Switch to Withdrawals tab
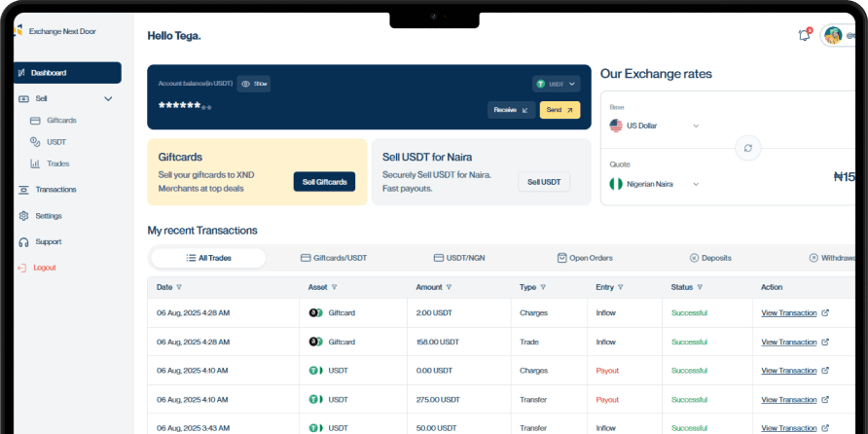This screenshot has height=434, width=868. coord(833,258)
